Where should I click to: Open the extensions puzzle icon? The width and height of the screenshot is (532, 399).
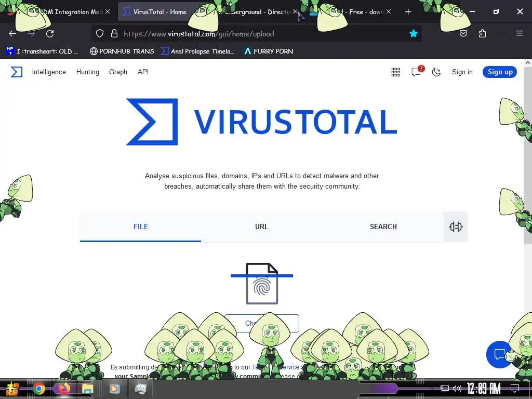482,33
